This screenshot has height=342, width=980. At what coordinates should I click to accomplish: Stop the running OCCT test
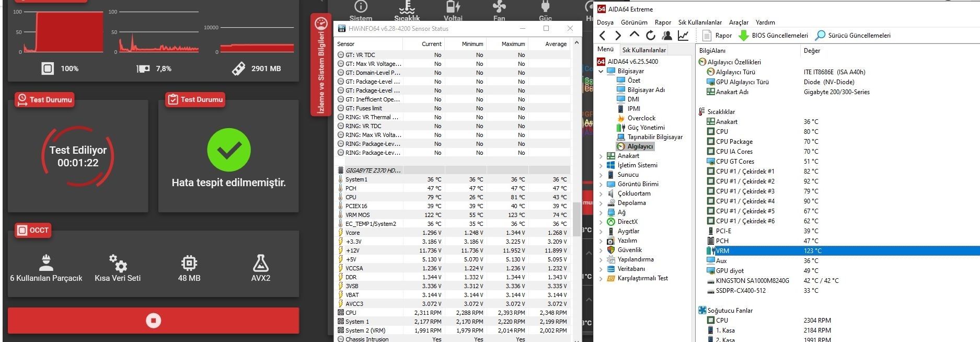tap(153, 320)
